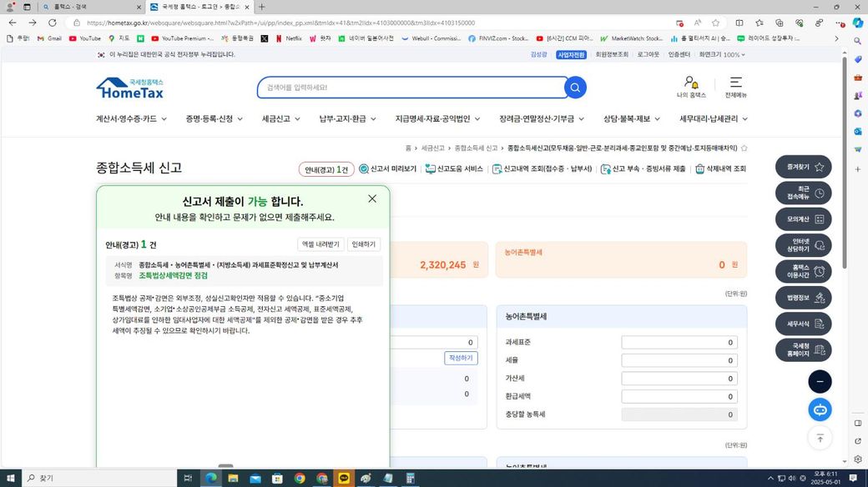Collapse the quick menu with minus button
This screenshot has width=868, height=487.
tap(820, 381)
